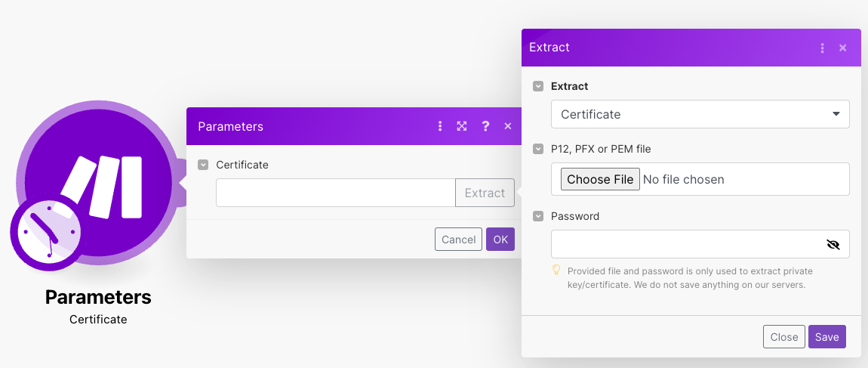Expand the Parameters panel to fullscreen
The image size is (868, 368).
(x=462, y=126)
